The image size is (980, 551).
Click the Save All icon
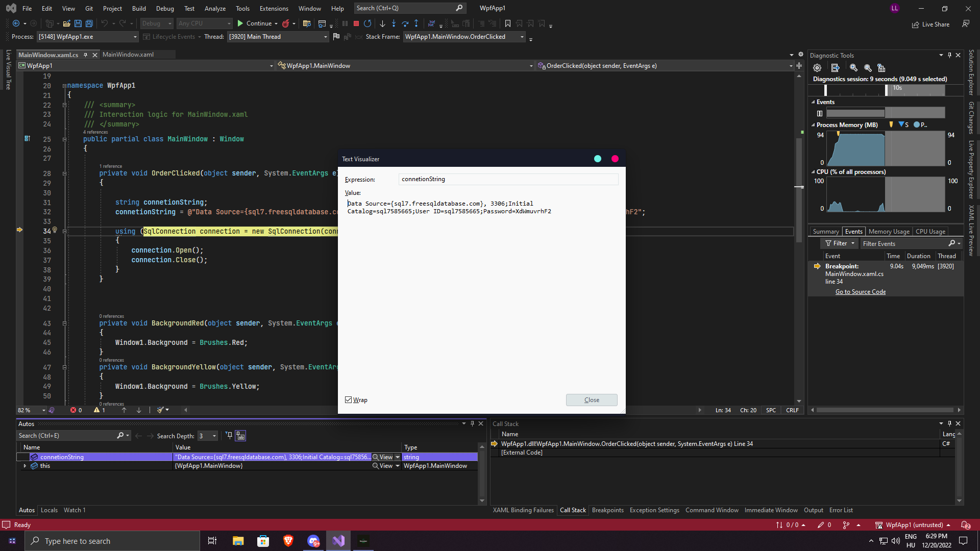(89, 23)
